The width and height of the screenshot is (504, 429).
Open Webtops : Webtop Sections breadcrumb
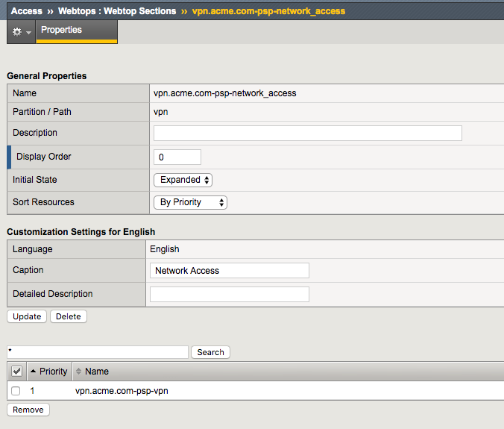[x=117, y=11]
